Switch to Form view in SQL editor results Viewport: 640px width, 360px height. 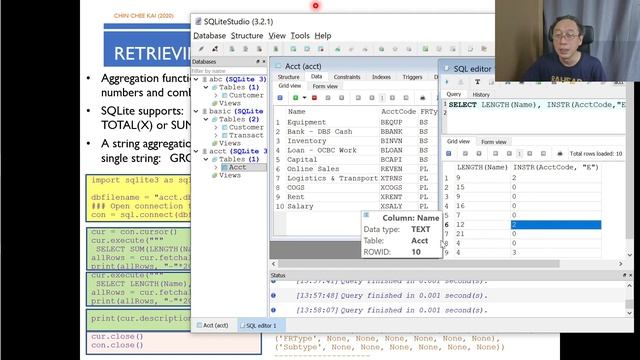click(493, 142)
